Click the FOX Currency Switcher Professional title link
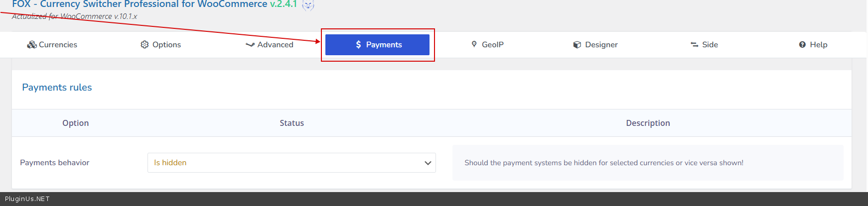Image resolution: width=868 pixels, height=206 pixels. [x=140, y=4]
